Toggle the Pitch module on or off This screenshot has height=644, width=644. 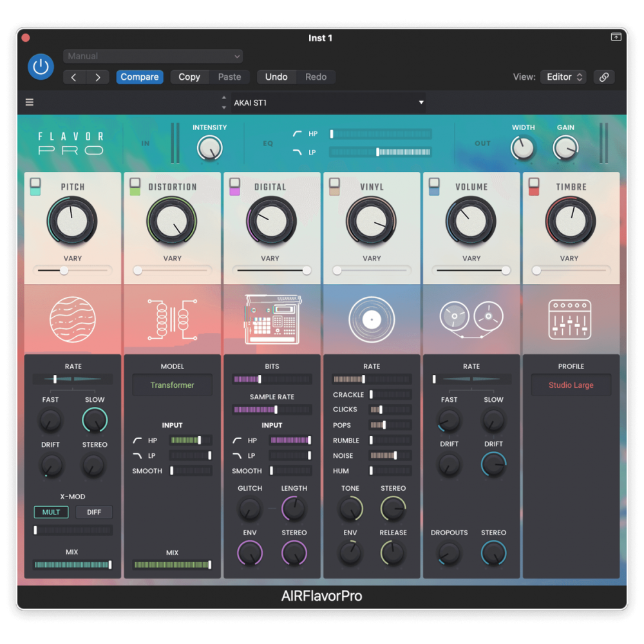35,185
